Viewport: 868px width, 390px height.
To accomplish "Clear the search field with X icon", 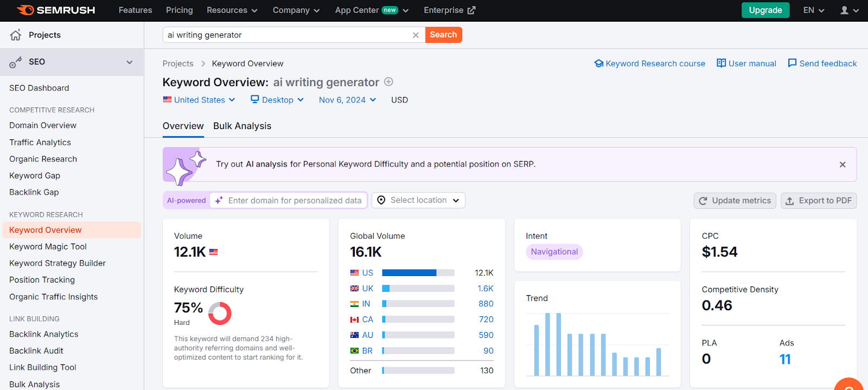I will point(416,35).
